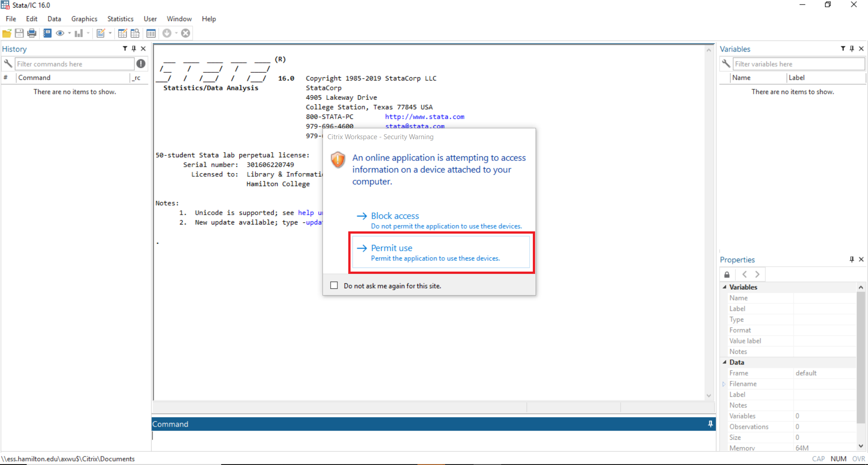The height and width of the screenshot is (465, 868).
Task: Click the Open file folder icon
Action: (7, 33)
